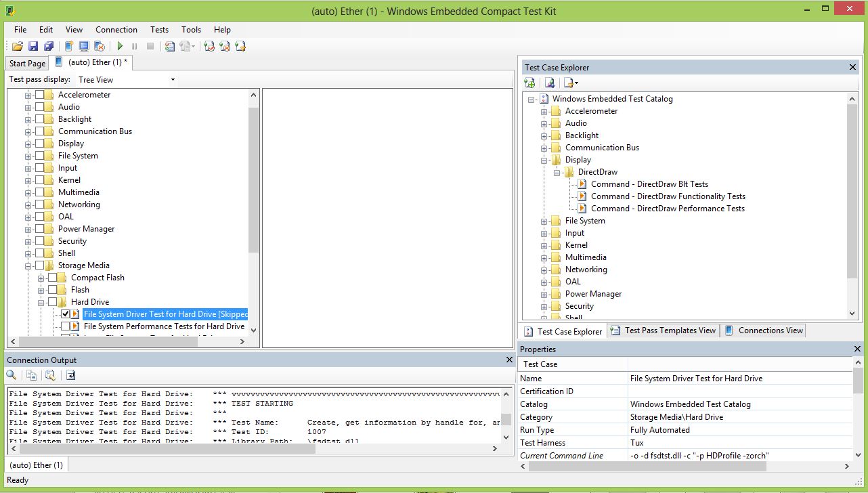Image resolution: width=868 pixels, height=493 pixels.
Task: Click the Open folder toolbar icon
Action: point(18,46)
